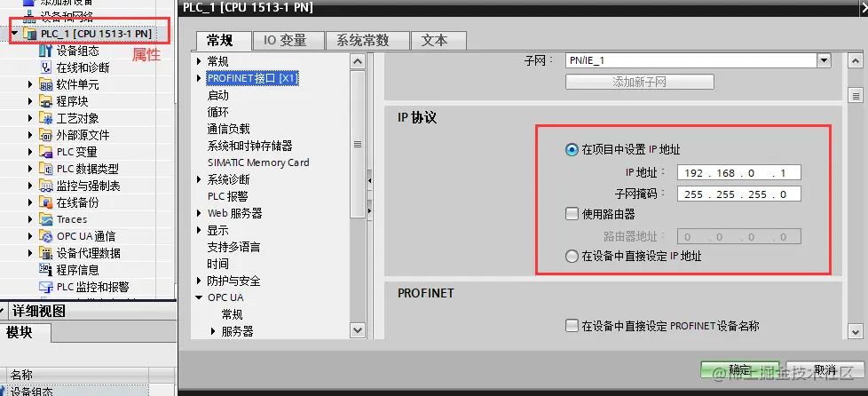Select SIMATIC Memory Card entry
Image resolution: width=868 pixels, height=396 pixels.
click(258, 162)
